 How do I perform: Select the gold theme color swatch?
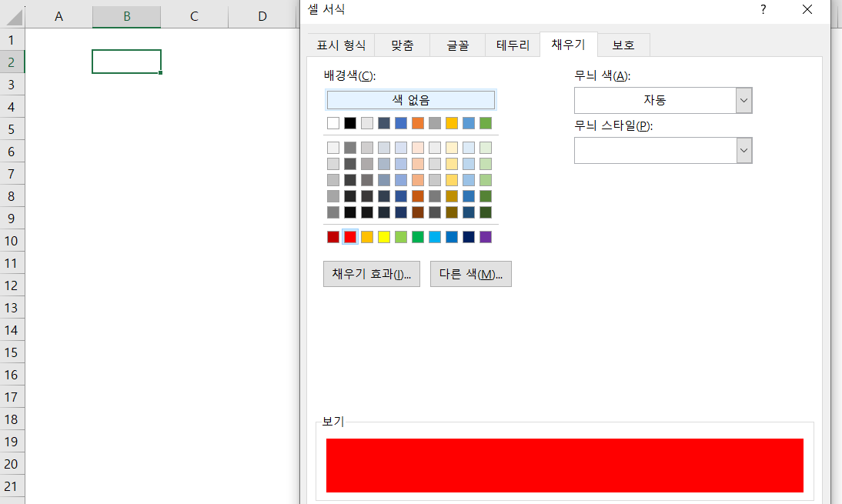click(452, 123)
